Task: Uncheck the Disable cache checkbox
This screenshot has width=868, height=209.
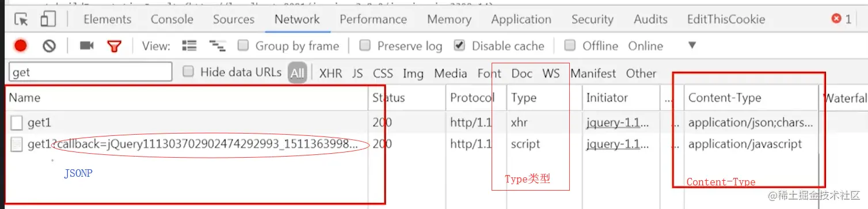Action: click(459, 45)
